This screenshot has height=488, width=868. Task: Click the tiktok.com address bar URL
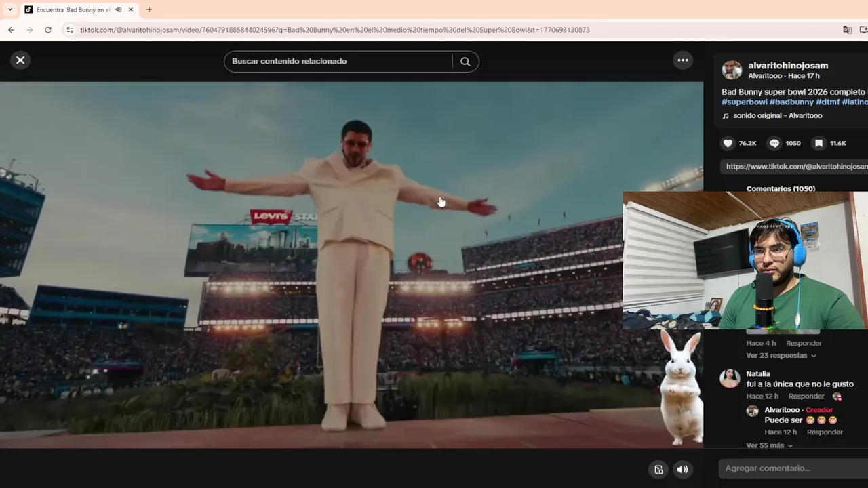335,30
